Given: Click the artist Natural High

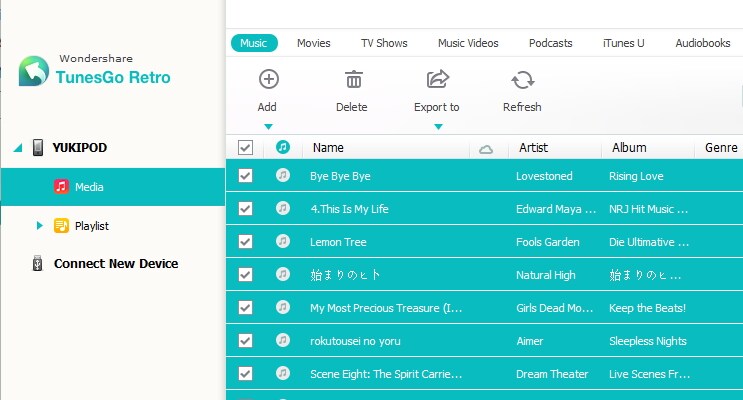Looking at the screenshot, I should tap(546, 275).
